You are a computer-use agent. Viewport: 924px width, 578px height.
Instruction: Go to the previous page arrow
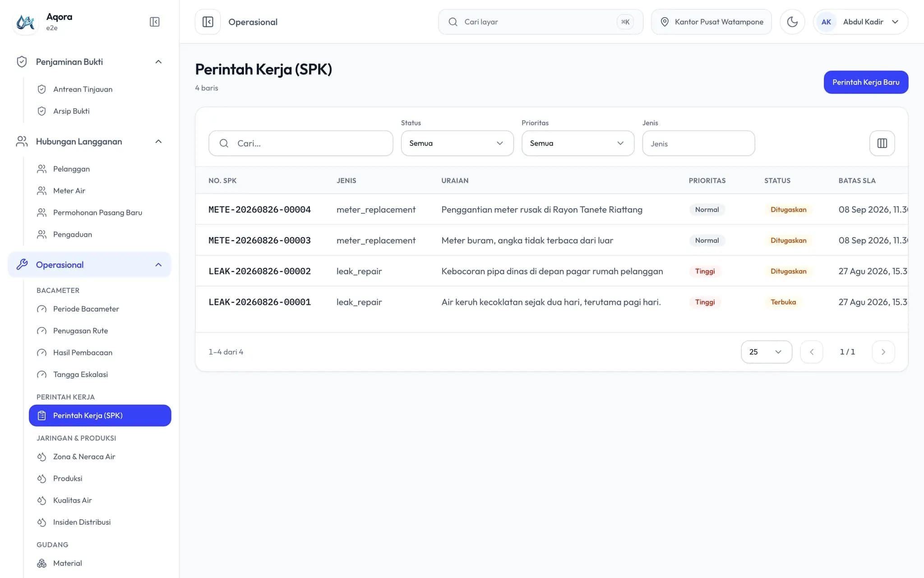point(811,352)
